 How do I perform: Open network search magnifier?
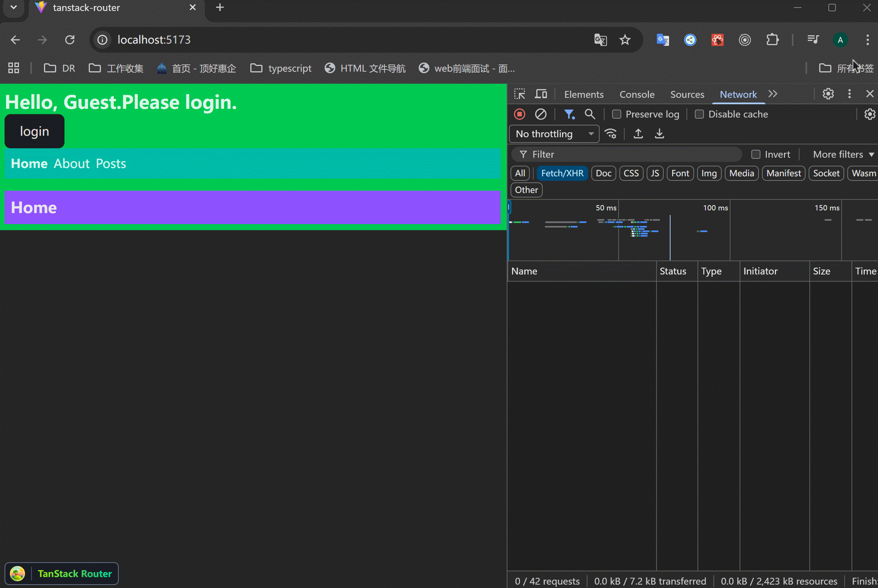coord(590,114)
